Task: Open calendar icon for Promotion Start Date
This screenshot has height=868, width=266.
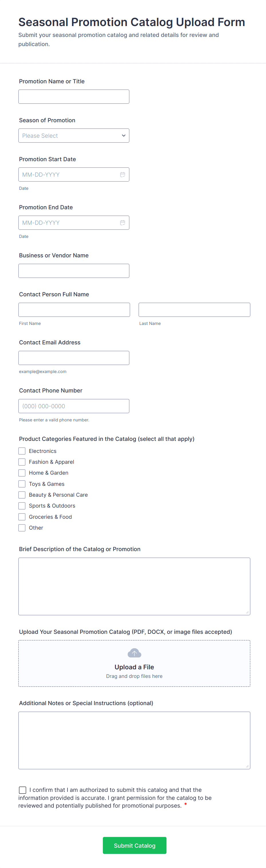Action: click(123, 175)
